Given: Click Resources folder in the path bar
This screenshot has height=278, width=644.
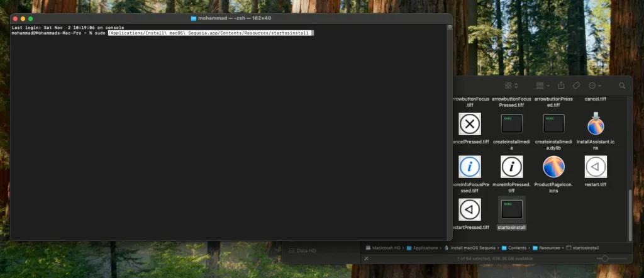Looking at the screenshot, I should coord(547,248).
